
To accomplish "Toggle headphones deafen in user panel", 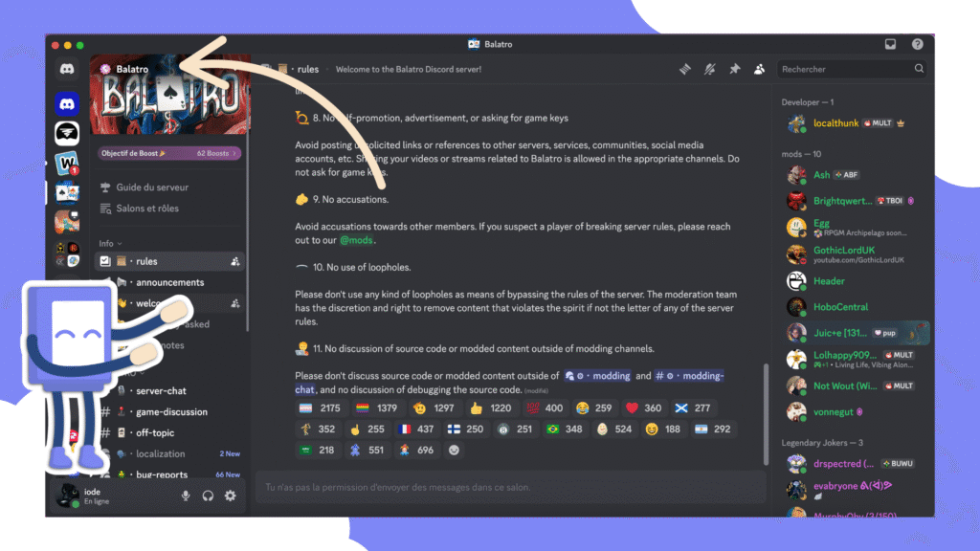I will (x=208, y=496).
